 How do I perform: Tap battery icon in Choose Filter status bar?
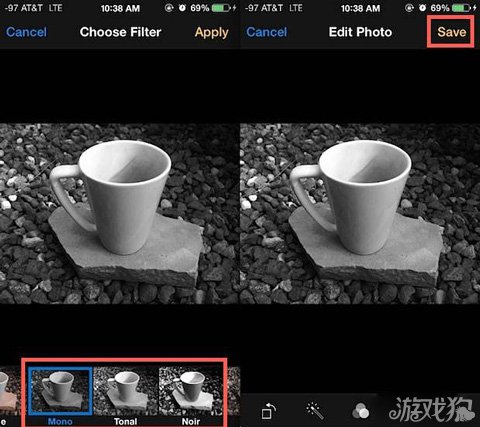[x=221, y=8]
